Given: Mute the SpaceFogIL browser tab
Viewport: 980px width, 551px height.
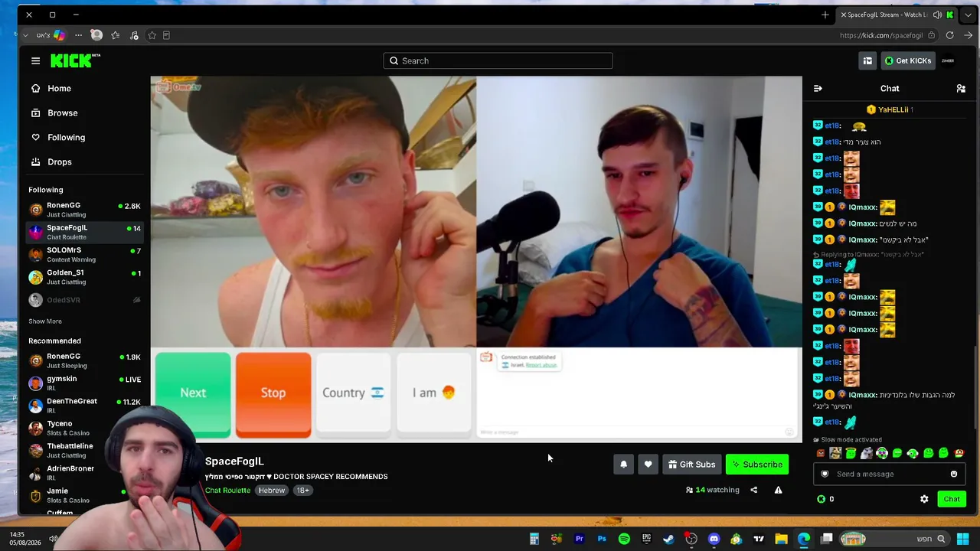Looking at the screenshot, I should point(937,15).
